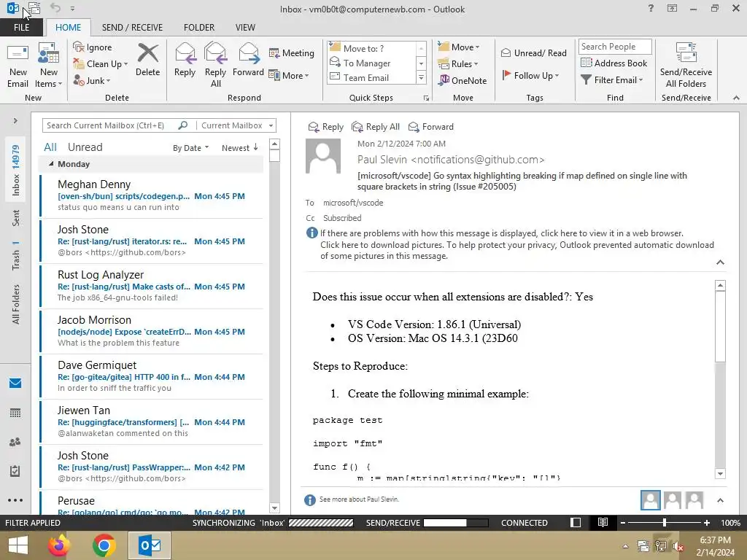Open the Junk dropdown

92,80
